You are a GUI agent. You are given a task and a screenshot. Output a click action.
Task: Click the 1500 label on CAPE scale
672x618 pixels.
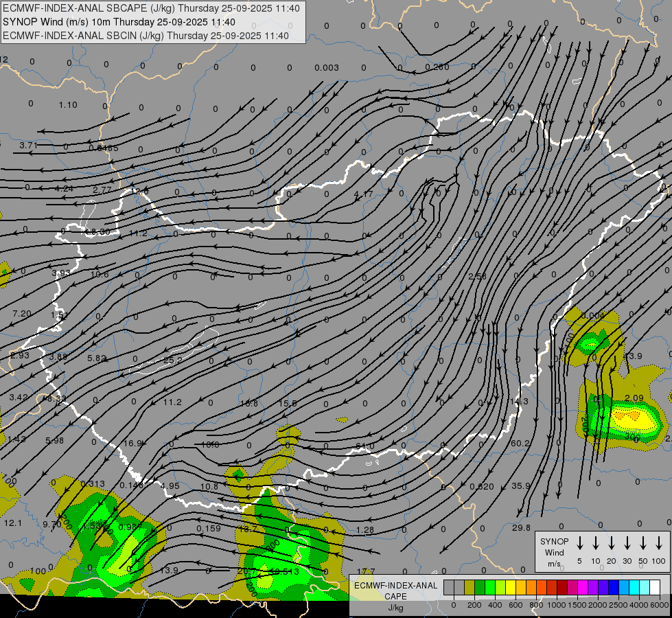click(x=577, y=605)
